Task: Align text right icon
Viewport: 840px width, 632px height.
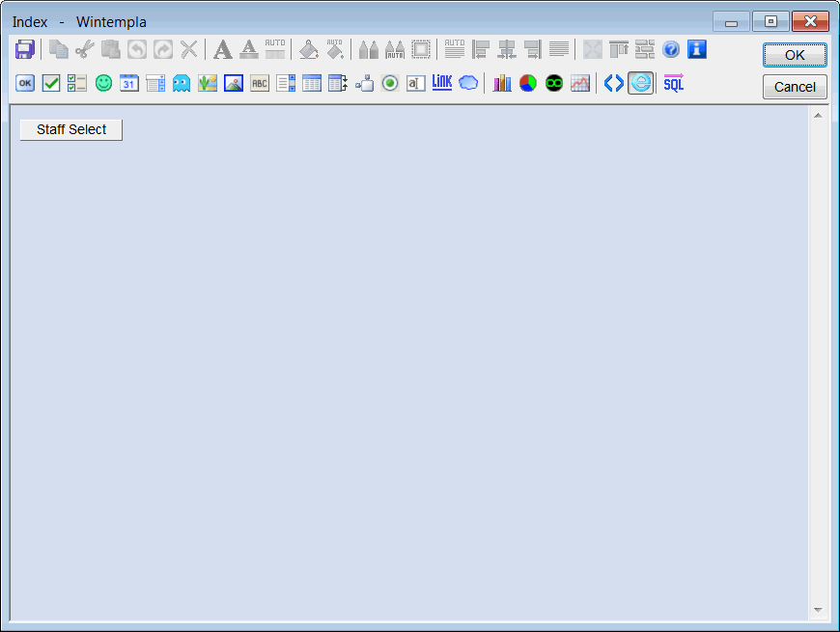Action: click(x=533, y=50)
